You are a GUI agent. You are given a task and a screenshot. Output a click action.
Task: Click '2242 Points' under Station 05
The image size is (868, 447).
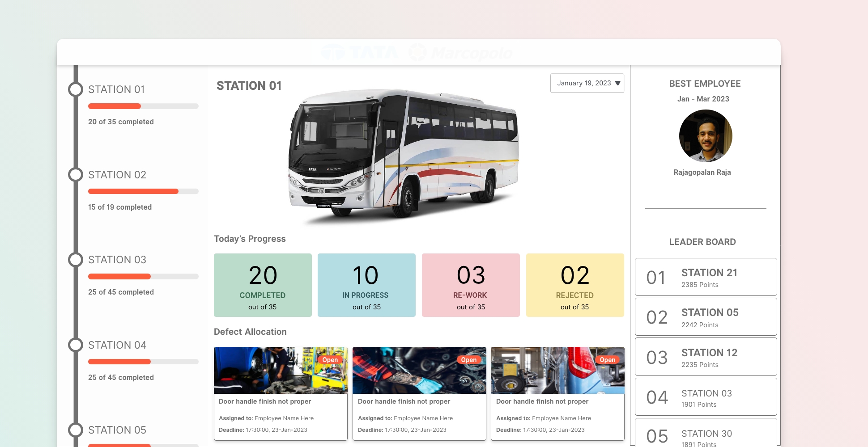(700, 325)
